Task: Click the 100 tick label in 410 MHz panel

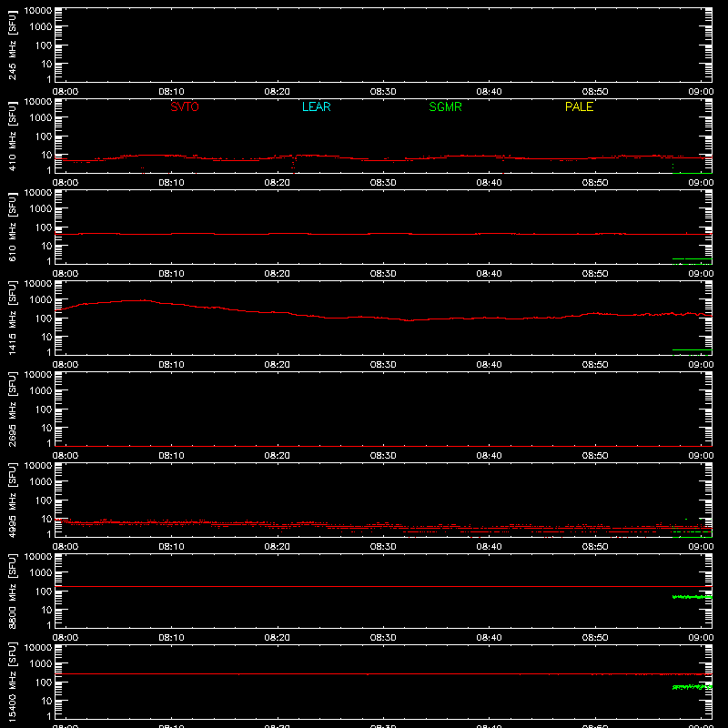Action: (44, 136)
